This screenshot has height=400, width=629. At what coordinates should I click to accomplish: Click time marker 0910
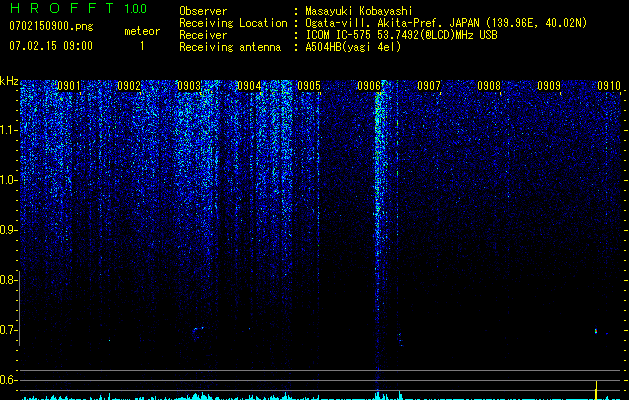click(x=609, y=86)
